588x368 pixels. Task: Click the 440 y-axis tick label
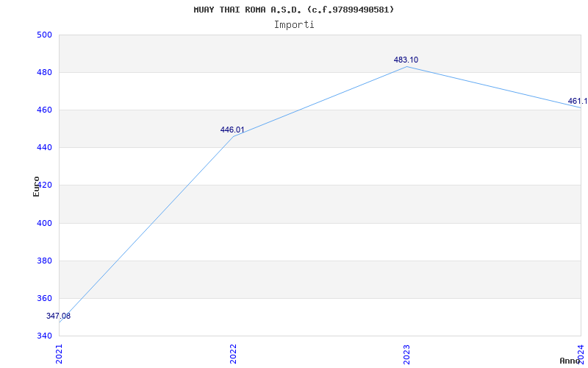(44, 148)
